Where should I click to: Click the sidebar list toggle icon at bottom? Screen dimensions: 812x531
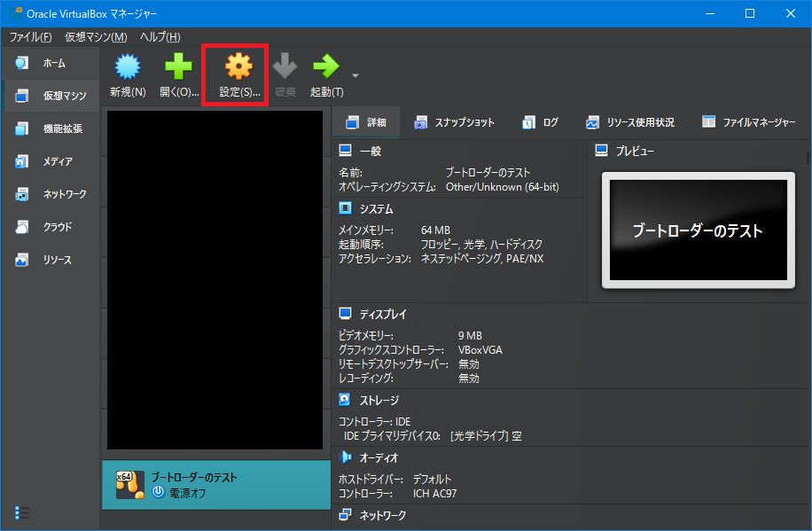[22, 513]
